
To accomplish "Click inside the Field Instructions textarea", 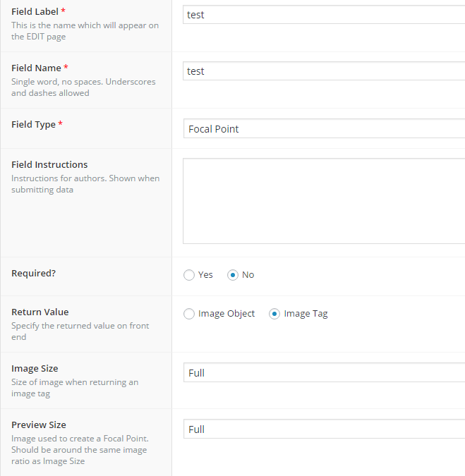I will (x=323, y=201).
